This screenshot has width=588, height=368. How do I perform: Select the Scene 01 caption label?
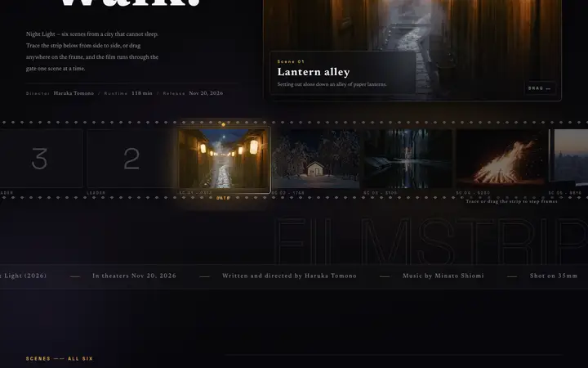coord(291,61)
